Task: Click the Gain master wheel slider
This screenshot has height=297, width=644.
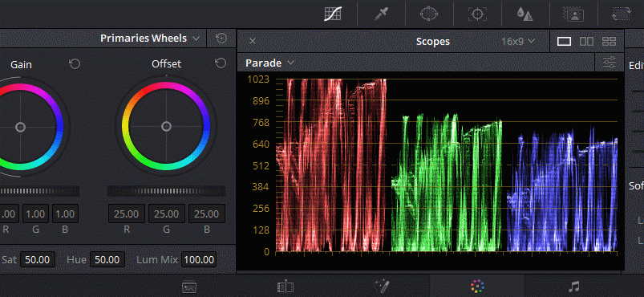Action: tap(40, 191)
